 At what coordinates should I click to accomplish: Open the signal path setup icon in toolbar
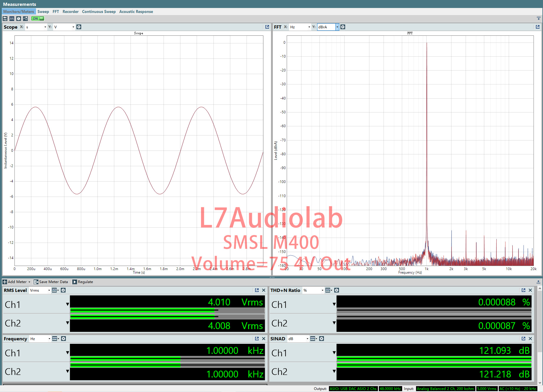click(x=5, y=19)
